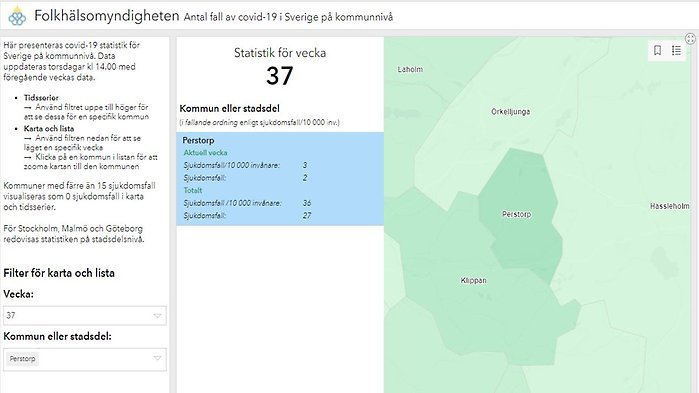699x393 pixels.
Task: Select the Perstorp entry in the list
Action: [280, 178]
